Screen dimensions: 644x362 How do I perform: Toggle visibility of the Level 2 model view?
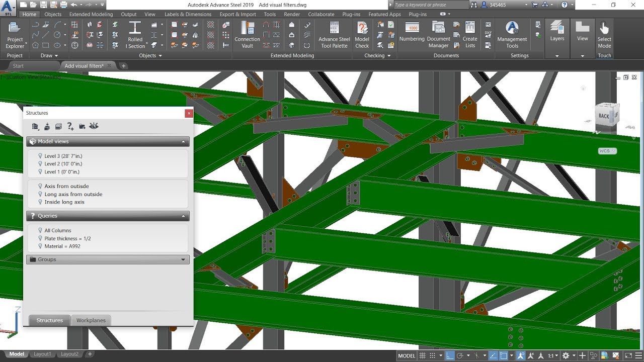[x=40, y=163]
